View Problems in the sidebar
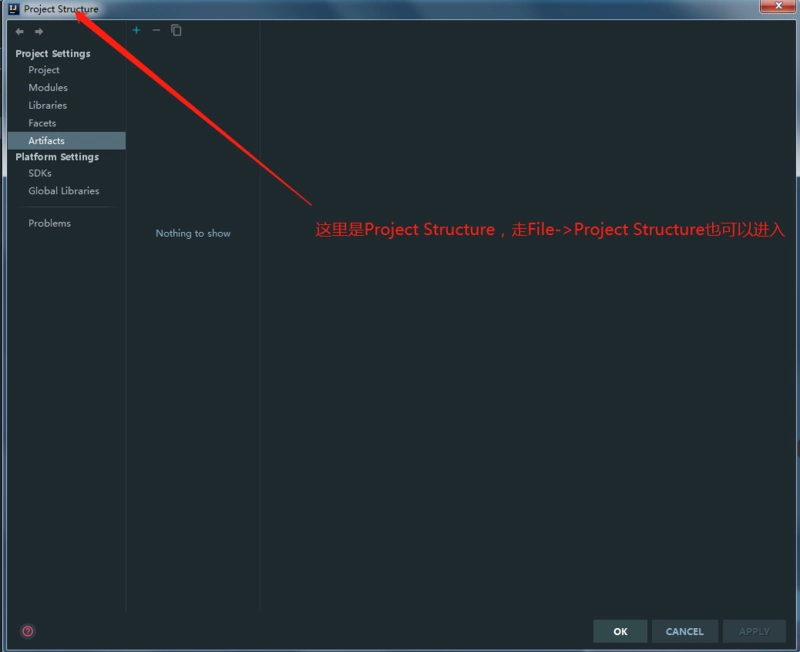 50,223
